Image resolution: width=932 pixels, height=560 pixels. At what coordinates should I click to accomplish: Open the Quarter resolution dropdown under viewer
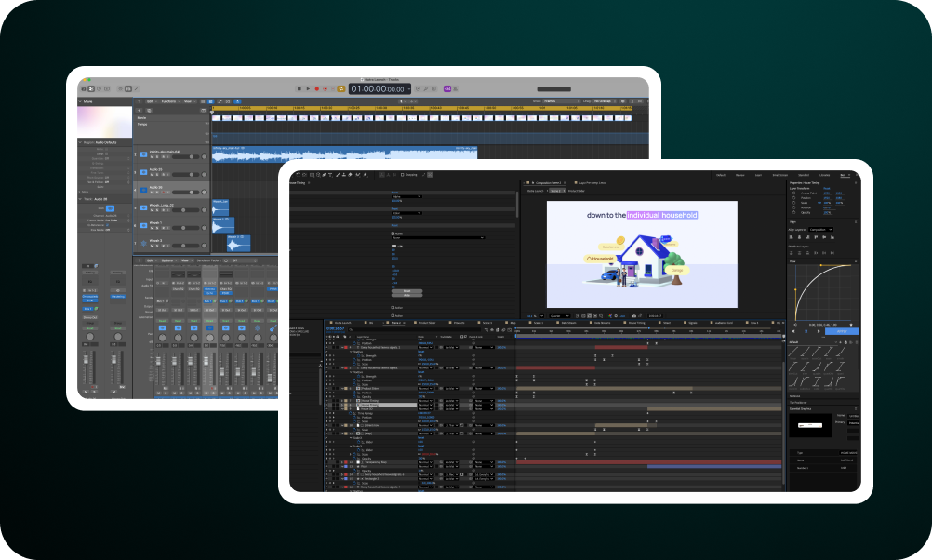559,315
